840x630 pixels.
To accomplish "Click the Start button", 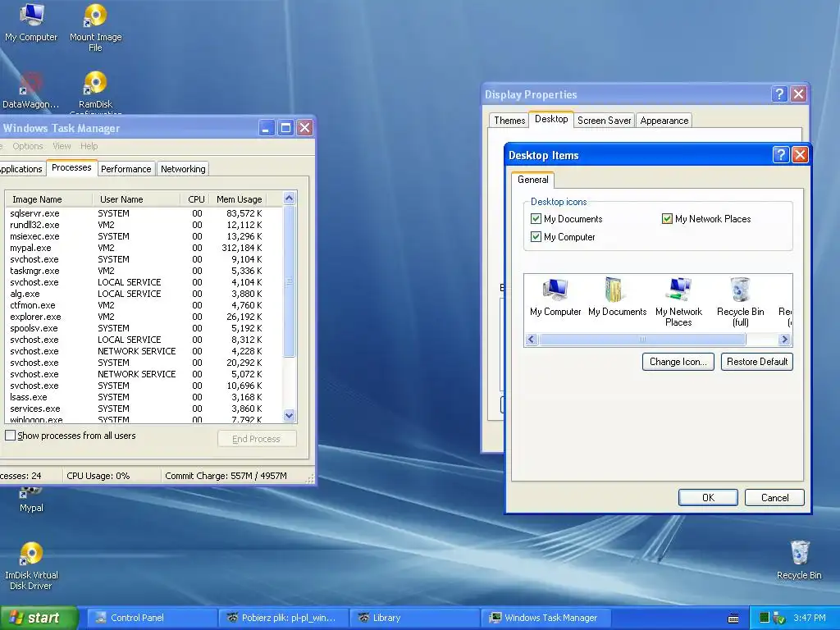I will point(39,619).
